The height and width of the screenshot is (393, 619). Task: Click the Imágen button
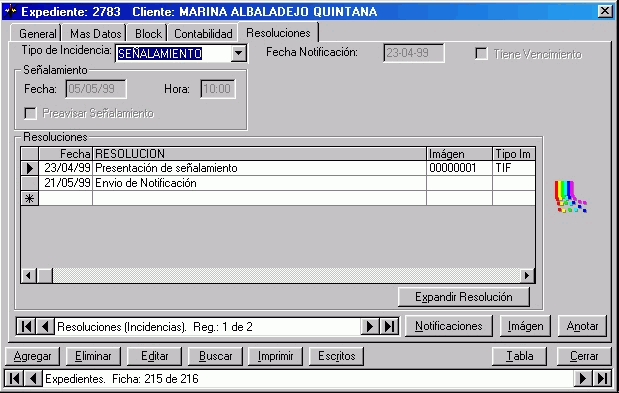click(x=525, y=326)
